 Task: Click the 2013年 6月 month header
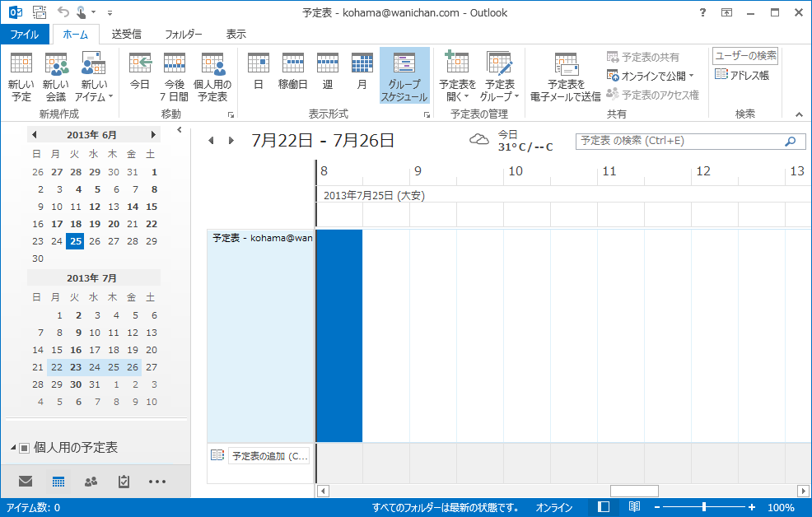[91, 134]
